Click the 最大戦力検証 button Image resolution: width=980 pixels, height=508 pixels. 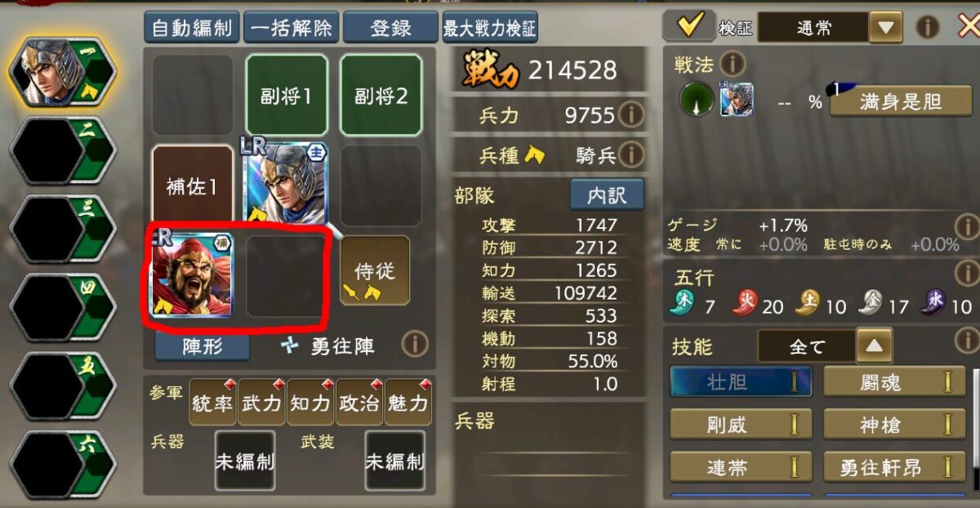tap(490, 28)
